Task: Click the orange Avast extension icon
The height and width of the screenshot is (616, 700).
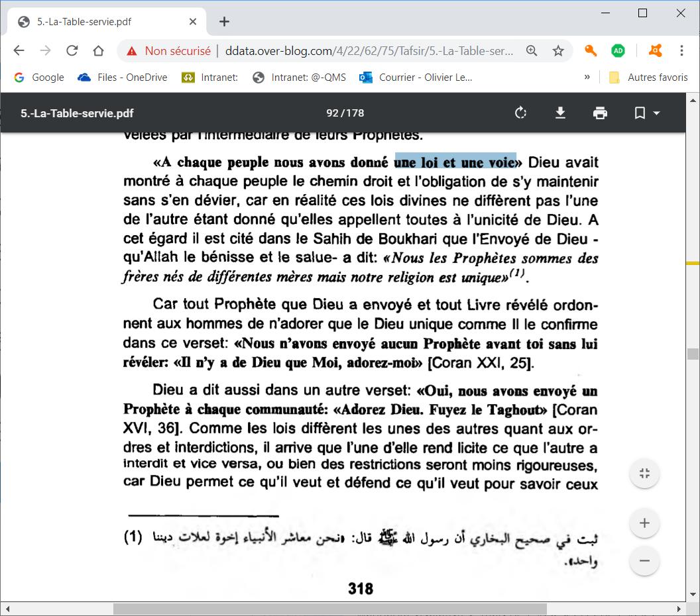Action: 656,50
